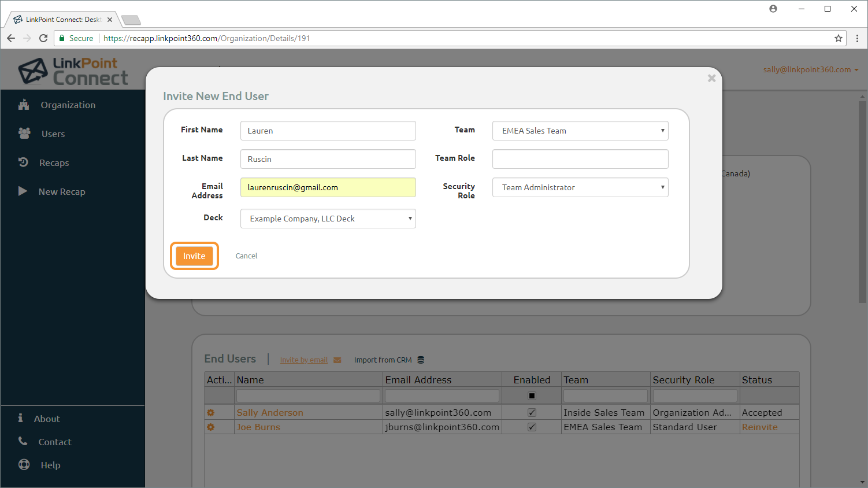Cancel the invite dialog
Viewport: 868px width, 488px height.
pos(246,256)
